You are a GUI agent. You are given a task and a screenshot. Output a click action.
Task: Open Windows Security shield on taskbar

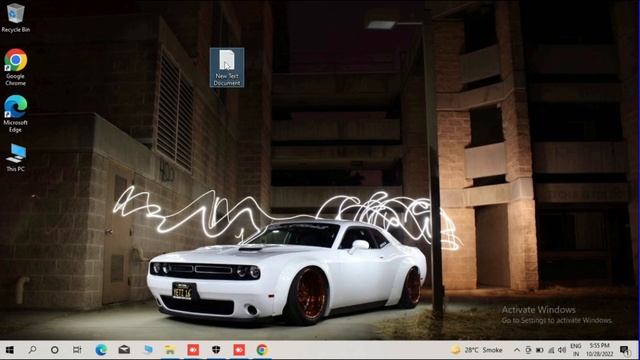[216, 350]
